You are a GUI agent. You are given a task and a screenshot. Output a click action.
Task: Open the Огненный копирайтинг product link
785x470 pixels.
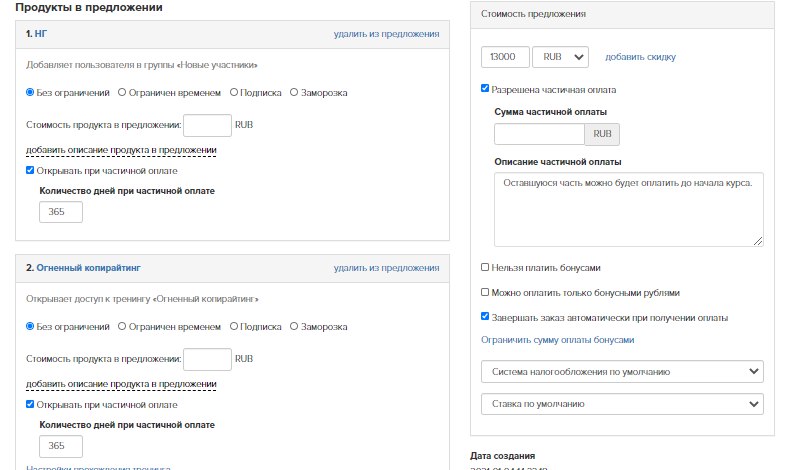tap(88, 268)
